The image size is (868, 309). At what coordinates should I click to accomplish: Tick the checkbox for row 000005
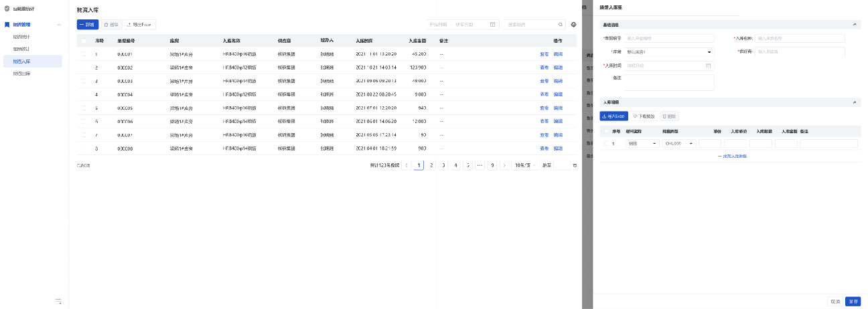pyautogui.click(x=84, y=108)
